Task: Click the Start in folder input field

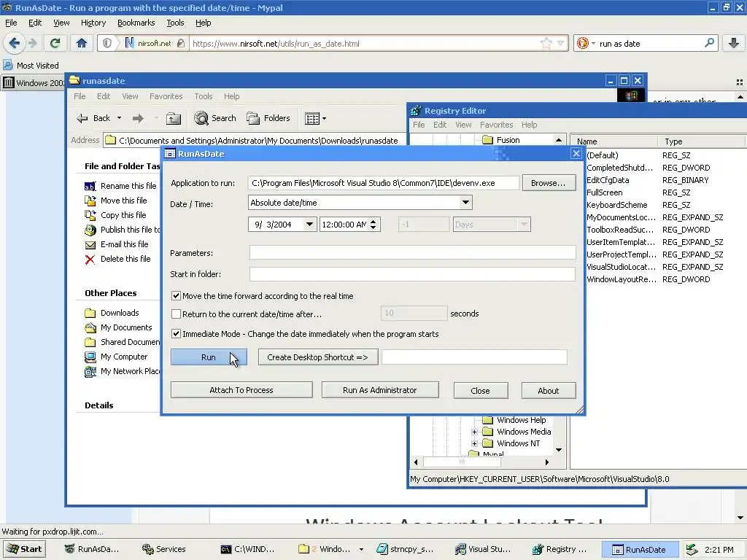Action: pos(413,274)
